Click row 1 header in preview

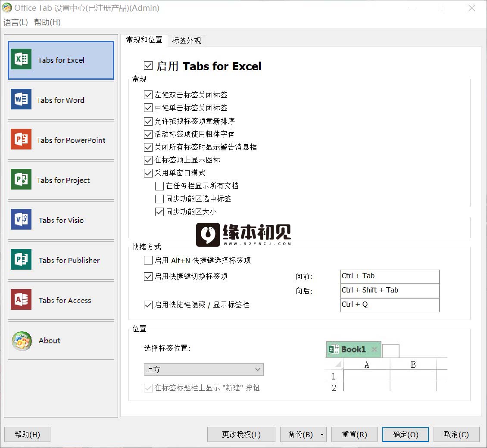coord(334,376)
